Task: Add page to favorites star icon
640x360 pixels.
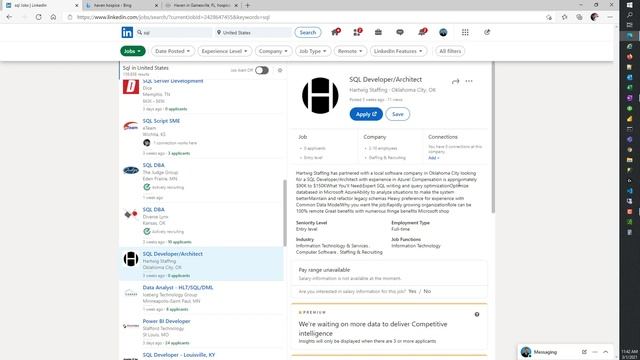Action: (x=564, y=17)
